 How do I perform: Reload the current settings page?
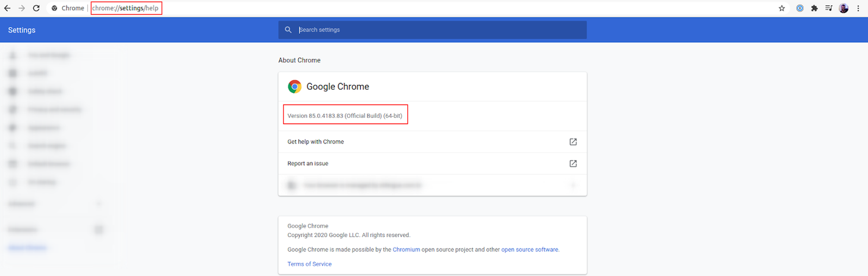[36, 8]
